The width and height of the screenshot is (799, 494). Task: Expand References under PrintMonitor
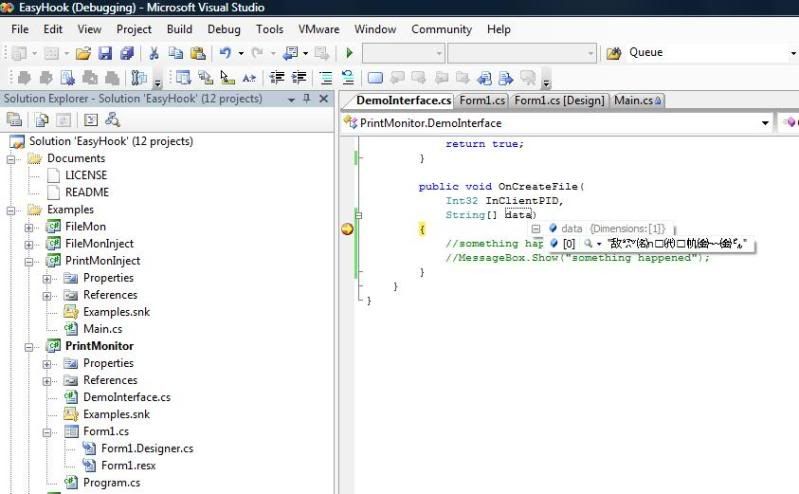click(x=47, y=381)
